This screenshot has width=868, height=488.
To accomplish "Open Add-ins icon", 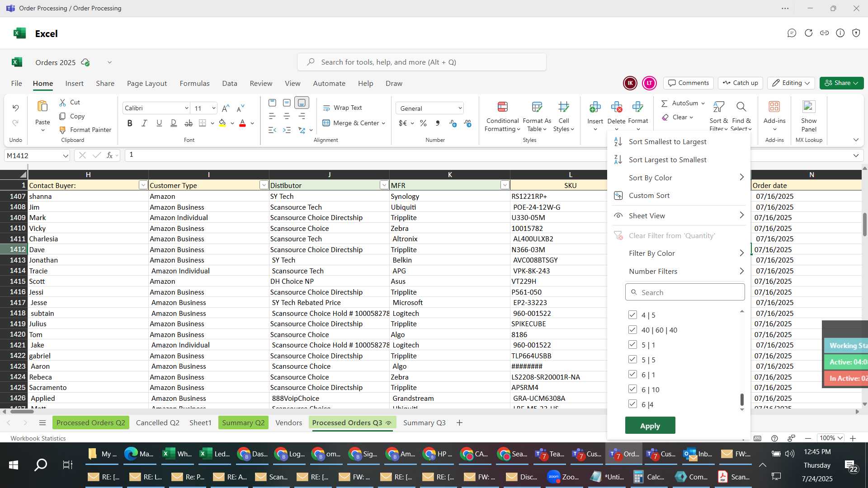I will tap(774, 107).
